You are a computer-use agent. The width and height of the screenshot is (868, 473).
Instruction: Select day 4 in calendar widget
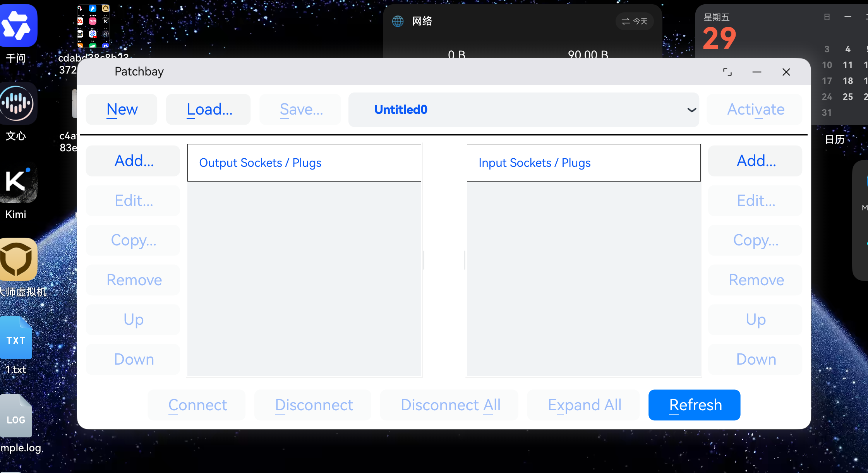pos(847,49)
